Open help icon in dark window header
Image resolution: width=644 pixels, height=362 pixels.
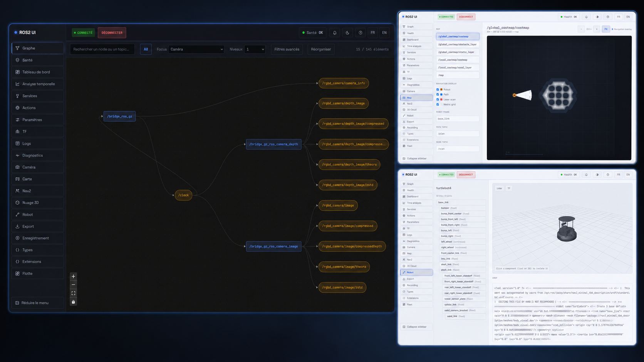[361, 33]
